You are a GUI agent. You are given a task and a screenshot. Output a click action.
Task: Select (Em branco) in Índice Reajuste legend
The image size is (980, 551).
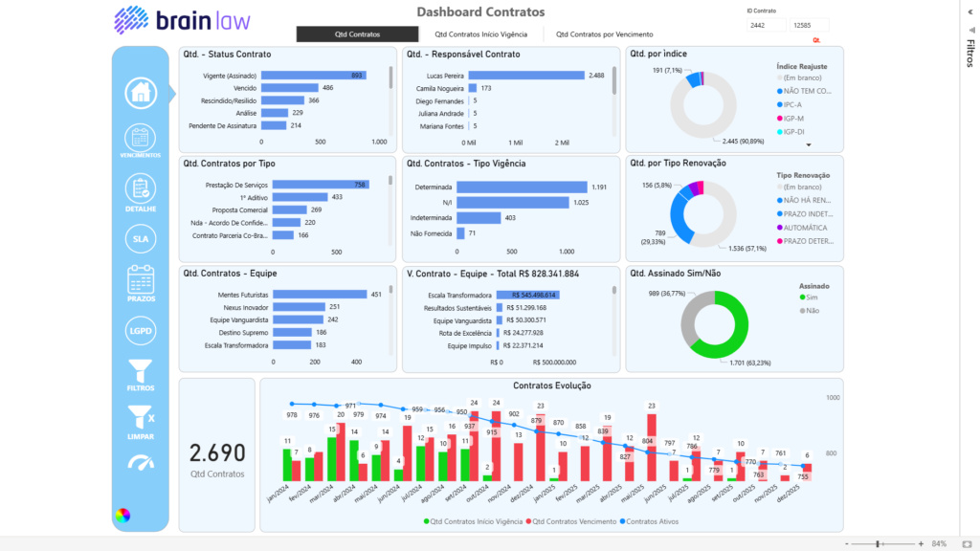pos(799,78)
